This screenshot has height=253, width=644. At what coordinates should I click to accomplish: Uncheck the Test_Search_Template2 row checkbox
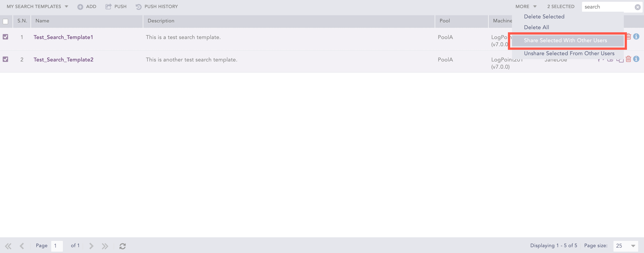pos(5,59)
